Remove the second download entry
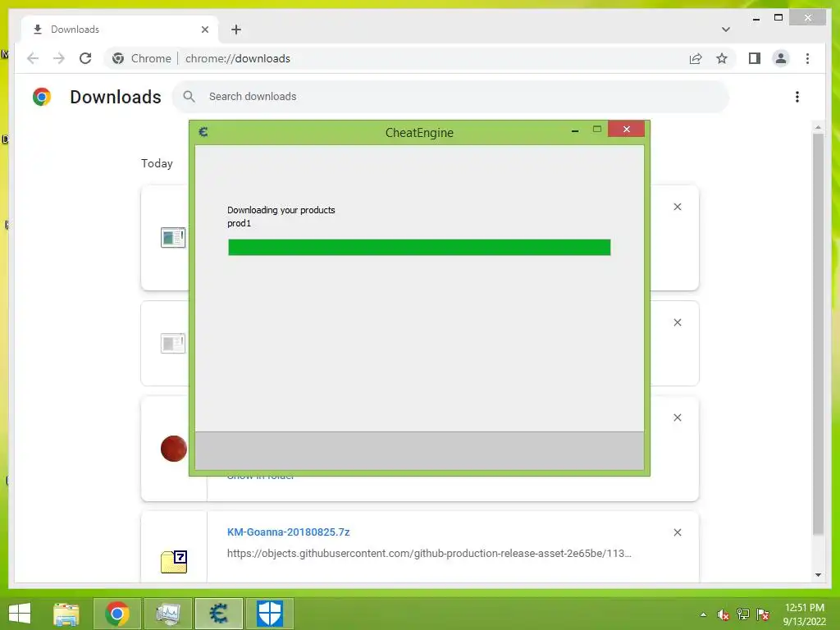840x630 pixels. (x=677, y=322)
